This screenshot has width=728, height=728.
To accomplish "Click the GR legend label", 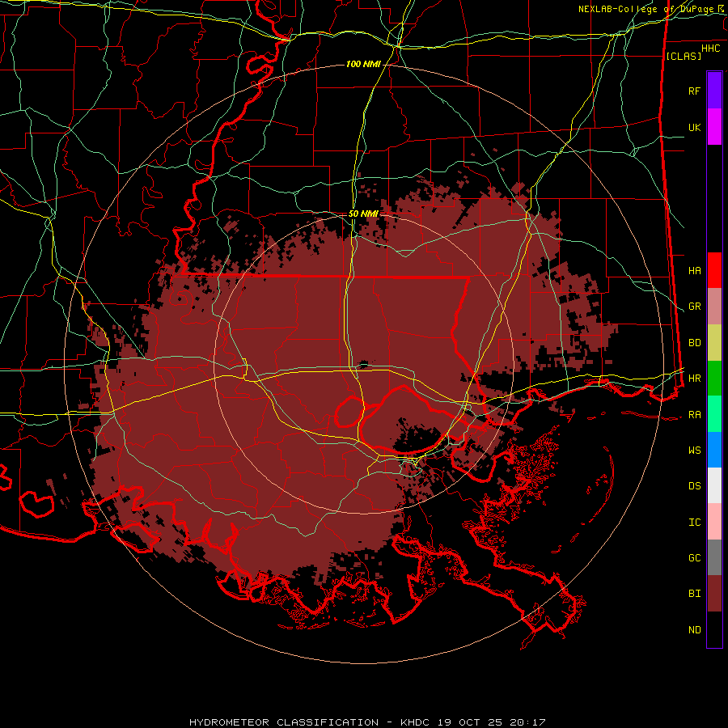I will click(x=694, y=307).
